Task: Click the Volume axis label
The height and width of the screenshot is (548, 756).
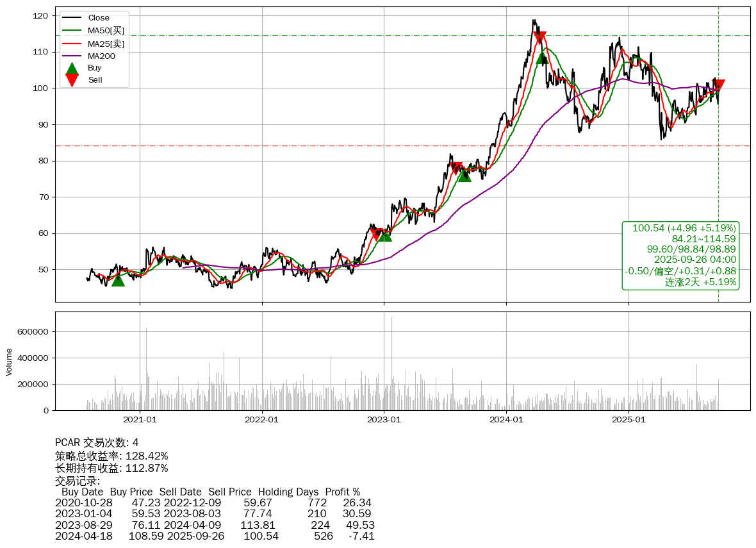Action: [x=9, y=361]
